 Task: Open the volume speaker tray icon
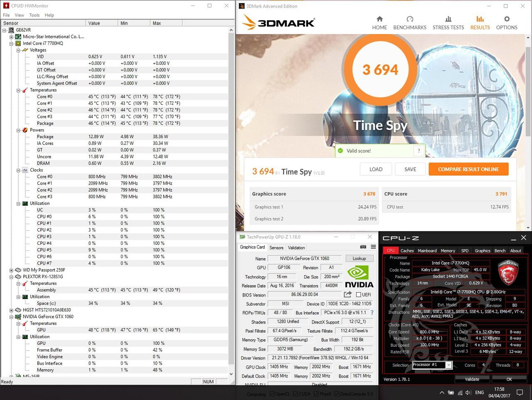pyautogui.click(x=469, y=393)
